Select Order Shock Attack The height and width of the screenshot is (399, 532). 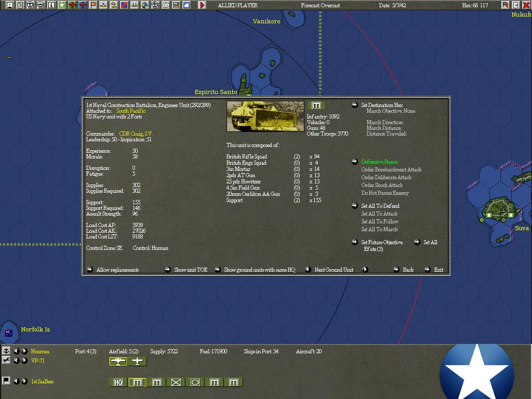click(x=382, y=185)
